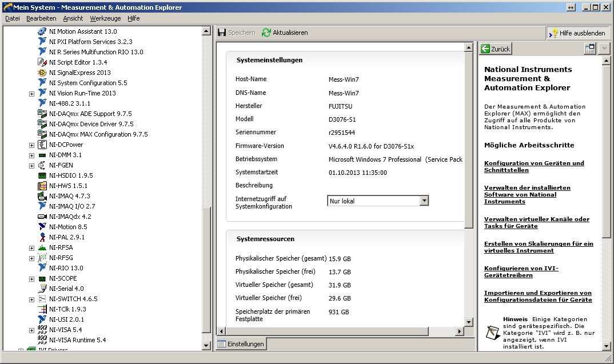
Task: Click the NI-Serial 4.0 icon
Action: (42, 289)
